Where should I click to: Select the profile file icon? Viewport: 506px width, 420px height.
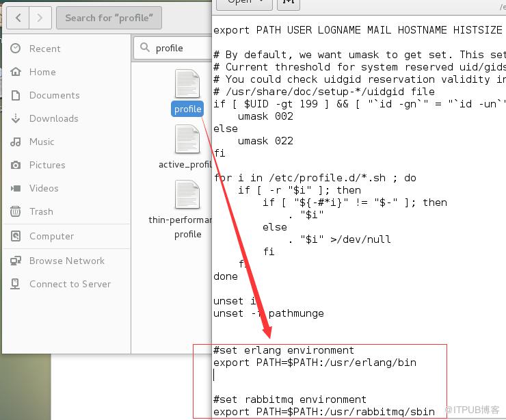[x=187, y=83]
